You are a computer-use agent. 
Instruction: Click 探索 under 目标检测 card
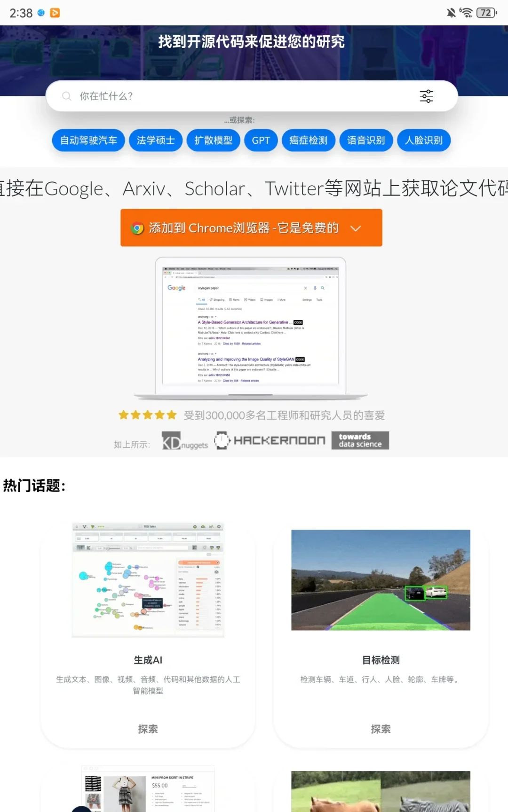pos(381,729)
